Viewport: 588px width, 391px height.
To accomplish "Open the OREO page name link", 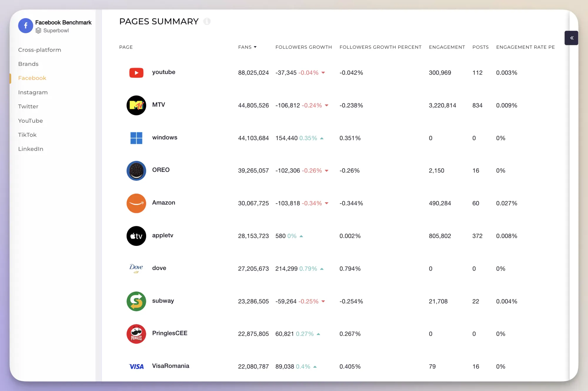I will pos(161,170).
